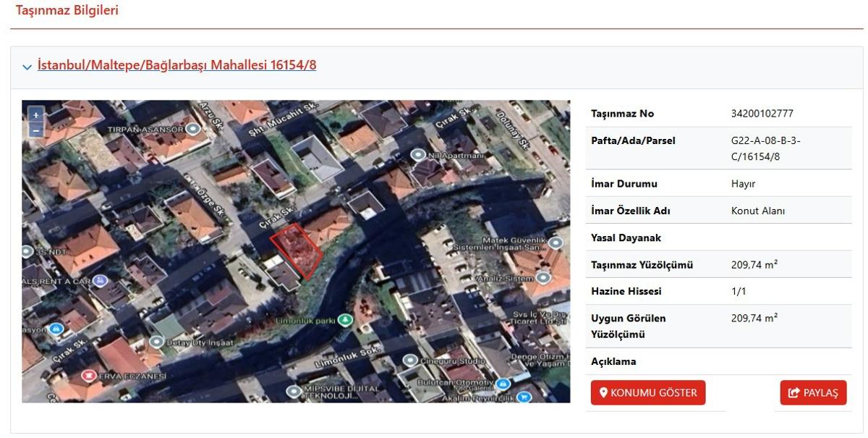Open İstanbul/Maltepe/Bağlarbaşı Mahallesi 16154/8 link
This screenshot has height=438, width=868.
[176, 65]
